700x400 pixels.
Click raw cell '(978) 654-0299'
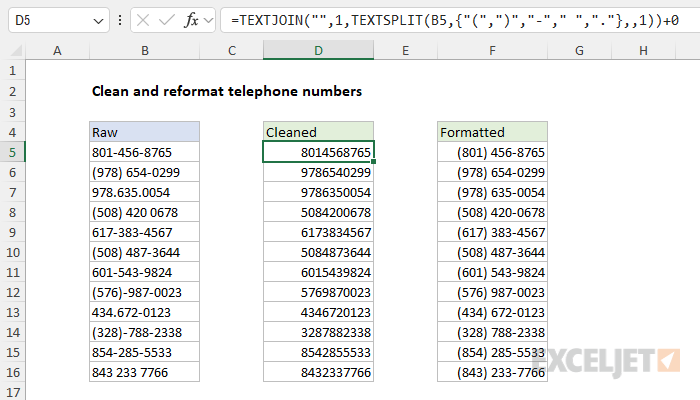[x=145, y=172]
